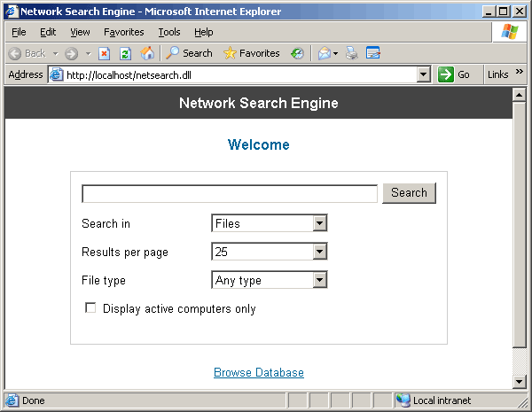Go to the Home page icon
Screen dimensions: 532x412
[x=147, y=53]
